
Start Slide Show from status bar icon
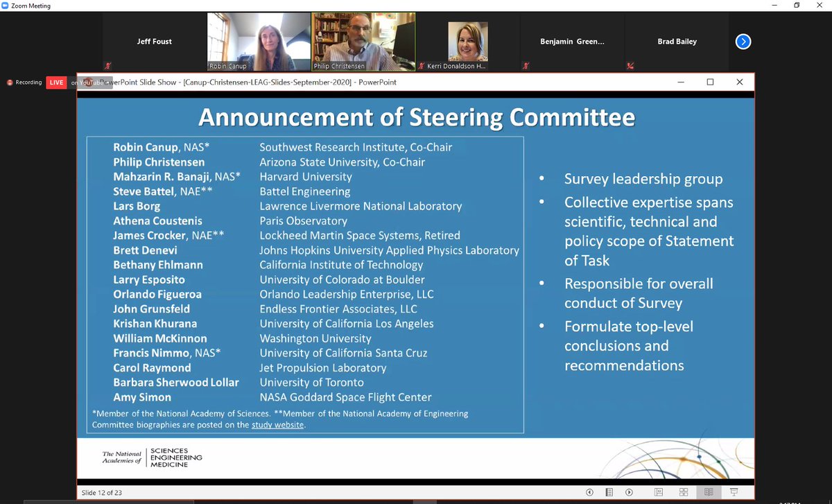[733, 492]
